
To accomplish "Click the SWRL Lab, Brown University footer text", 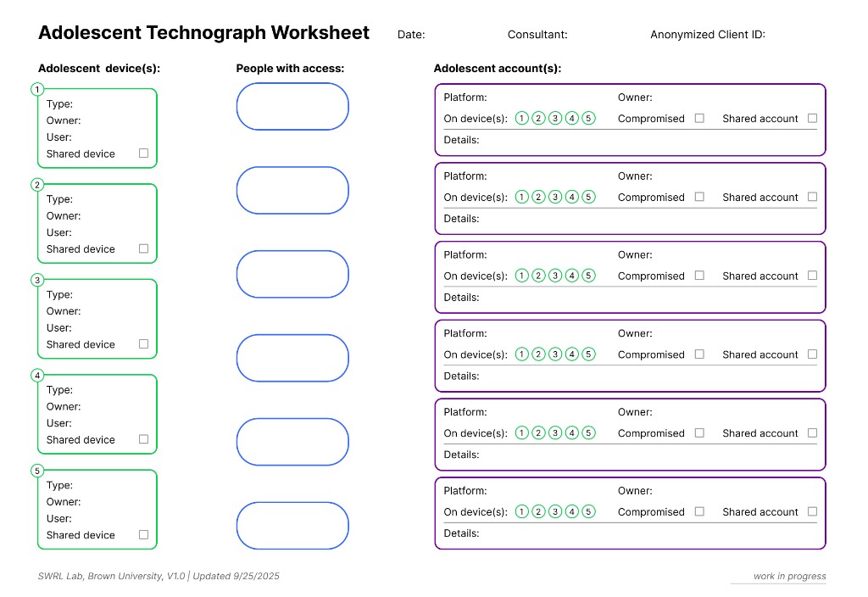I will pyautogui.click(x=159, y=576).
